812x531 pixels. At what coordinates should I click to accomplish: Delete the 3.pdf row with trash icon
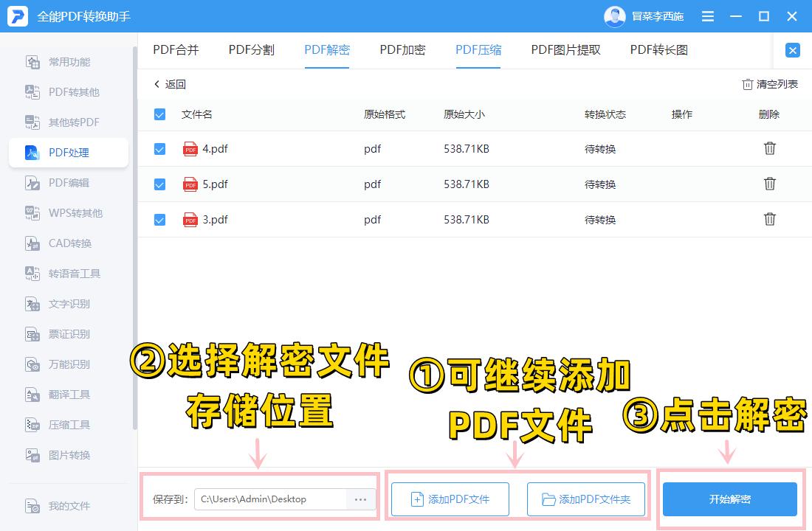point(769,220)
